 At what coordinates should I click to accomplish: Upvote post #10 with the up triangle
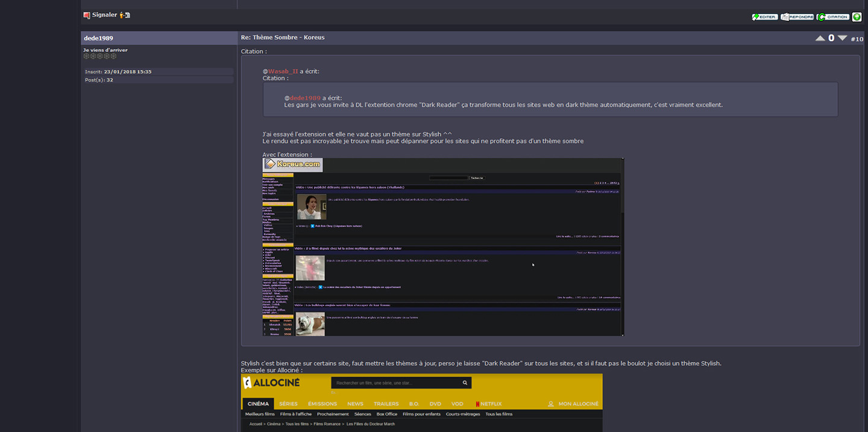(x=820, y=38)
